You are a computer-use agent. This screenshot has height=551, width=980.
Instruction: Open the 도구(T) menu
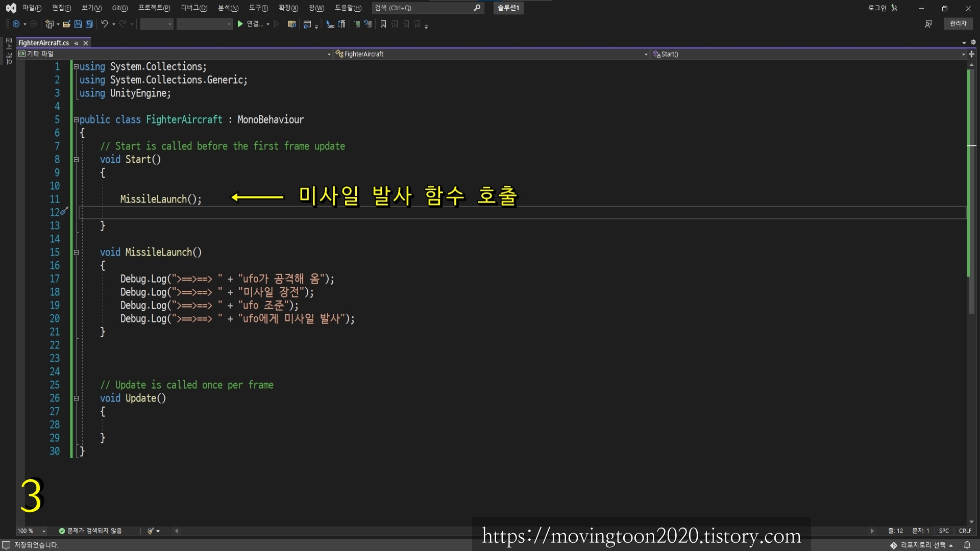258,8
